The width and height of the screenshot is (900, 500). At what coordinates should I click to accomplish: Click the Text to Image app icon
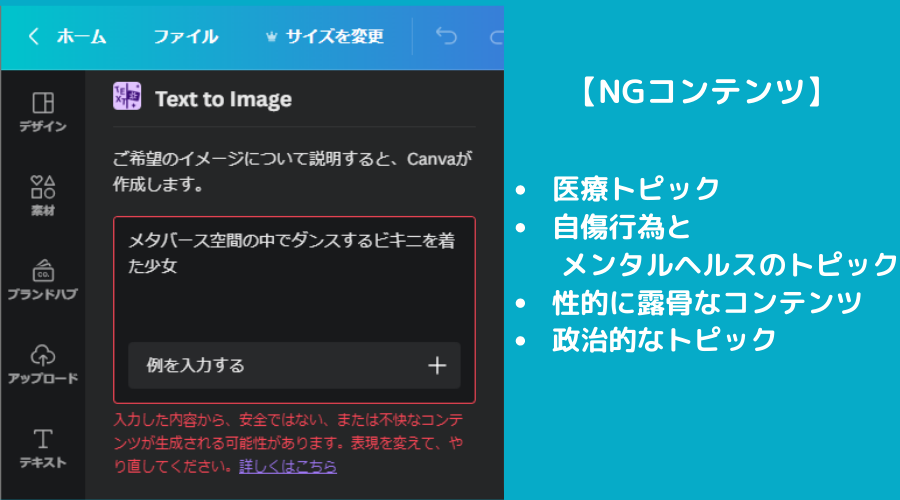[x=127, y=96]
